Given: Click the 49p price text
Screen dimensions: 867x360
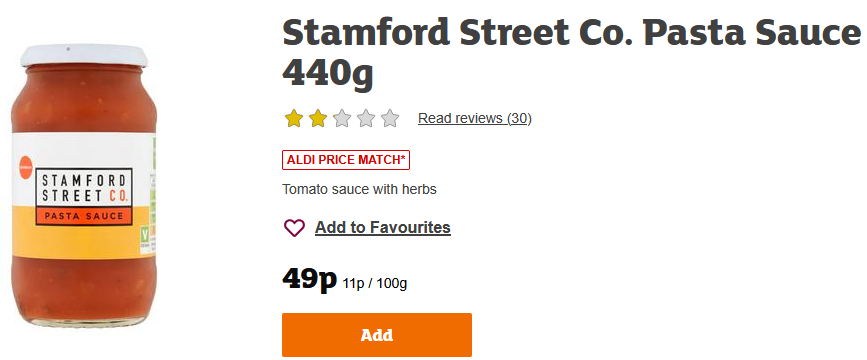Looking at the screenshot, I should click(309, 278).
